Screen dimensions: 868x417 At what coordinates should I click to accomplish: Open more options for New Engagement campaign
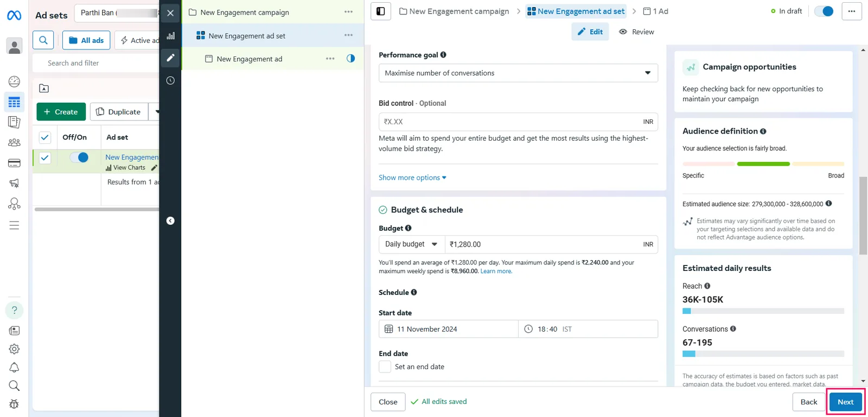(x=348, y=12)
